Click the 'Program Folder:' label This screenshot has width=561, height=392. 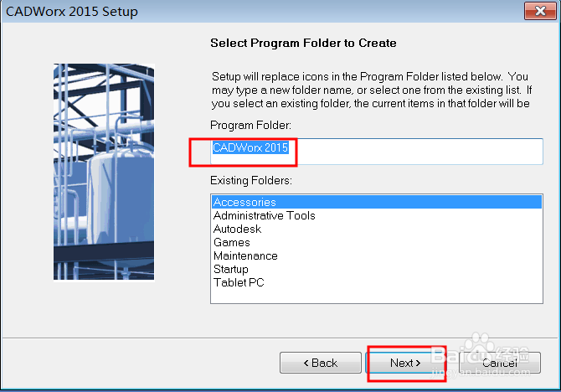click(x=250, y=124)
